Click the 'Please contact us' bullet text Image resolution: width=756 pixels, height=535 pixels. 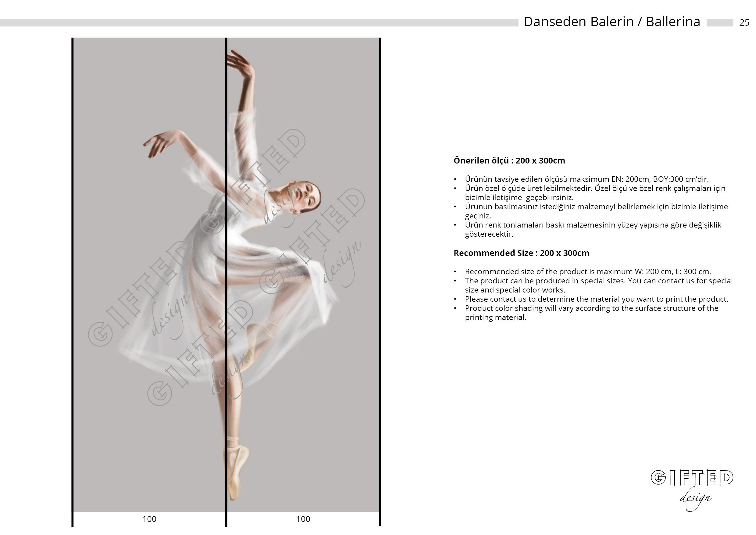point(596,299)
